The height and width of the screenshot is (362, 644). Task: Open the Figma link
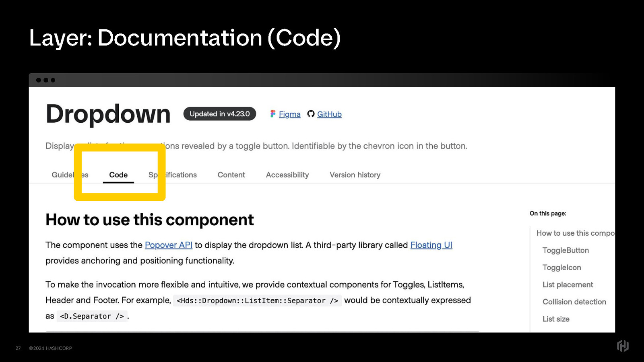tap(289, 114)
